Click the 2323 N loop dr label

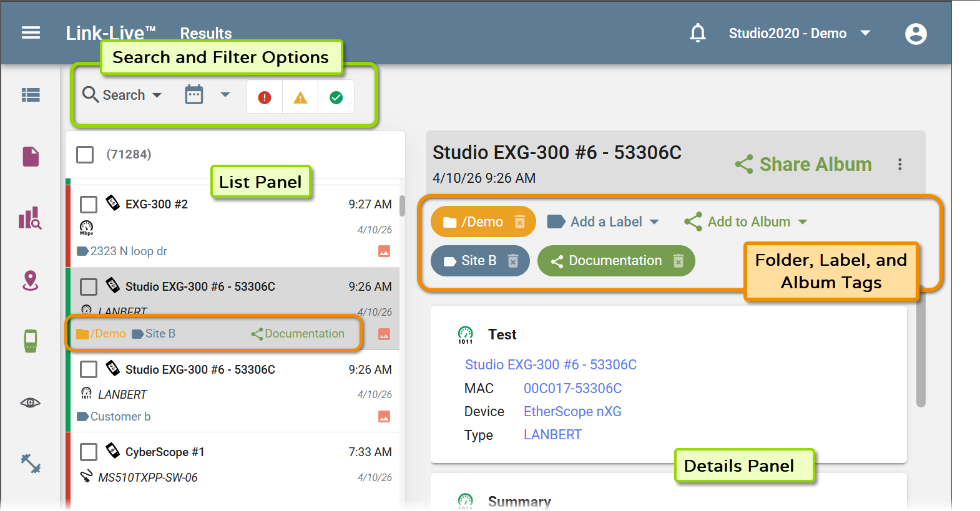click(x=122, y=251)
